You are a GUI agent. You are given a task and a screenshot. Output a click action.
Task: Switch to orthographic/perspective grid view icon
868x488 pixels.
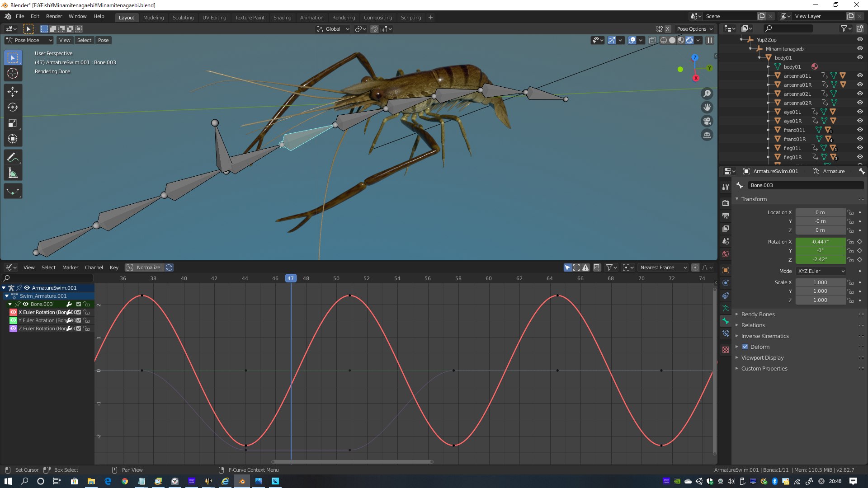[707, 135]
